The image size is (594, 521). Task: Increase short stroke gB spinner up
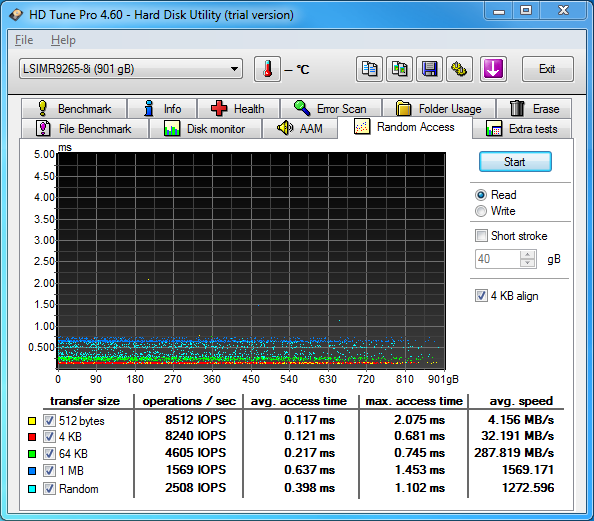click(x=528, y=255)
